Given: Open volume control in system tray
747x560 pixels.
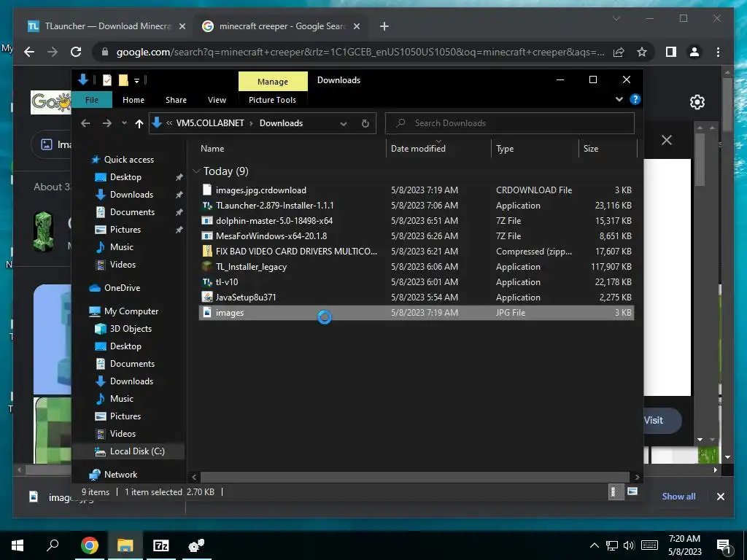Looking at the screenshot, I should point(629,545).
